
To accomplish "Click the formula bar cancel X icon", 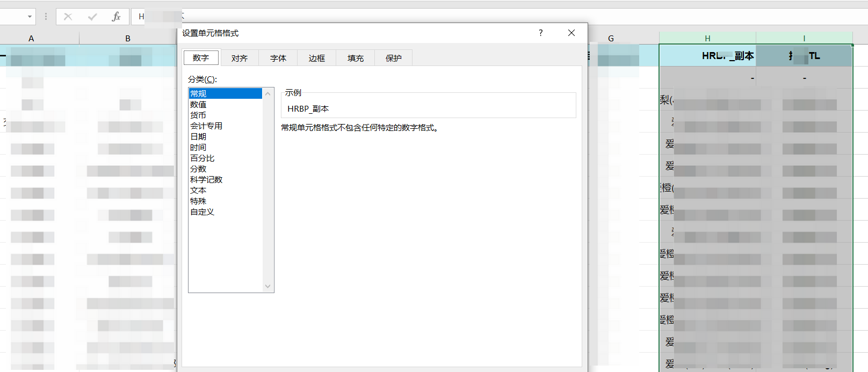I will pos(68,17).
